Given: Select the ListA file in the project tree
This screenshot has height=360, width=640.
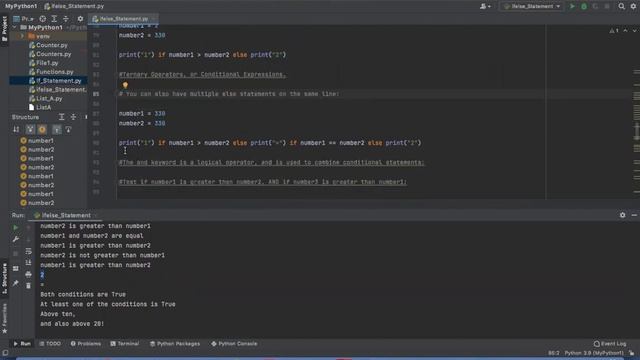Looking at the screenshot, I should [40, 107].
